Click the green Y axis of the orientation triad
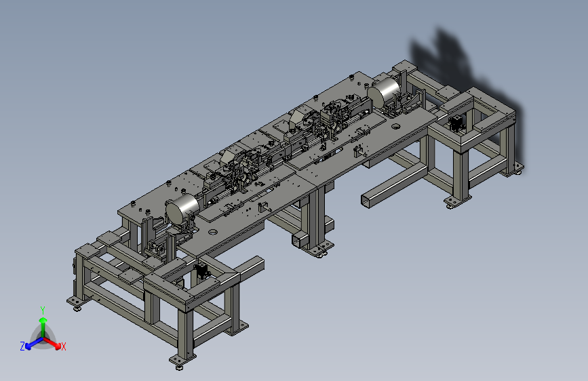The image size is (588, 381). [43, 327]
